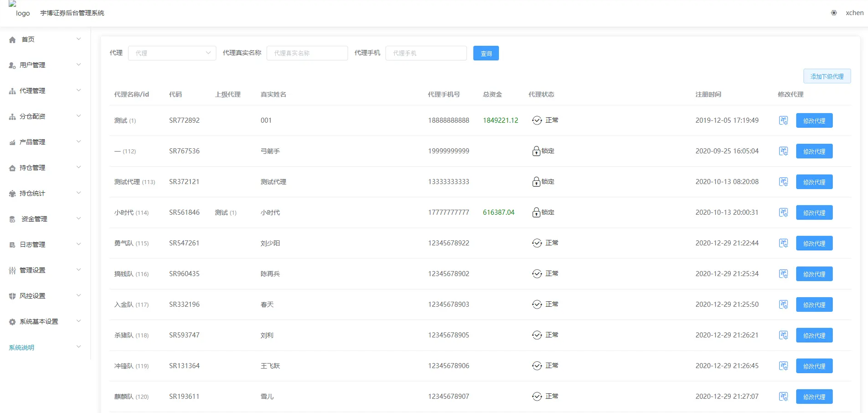Click the lock status icon for 测试代理 row

[x=536, y=182]
